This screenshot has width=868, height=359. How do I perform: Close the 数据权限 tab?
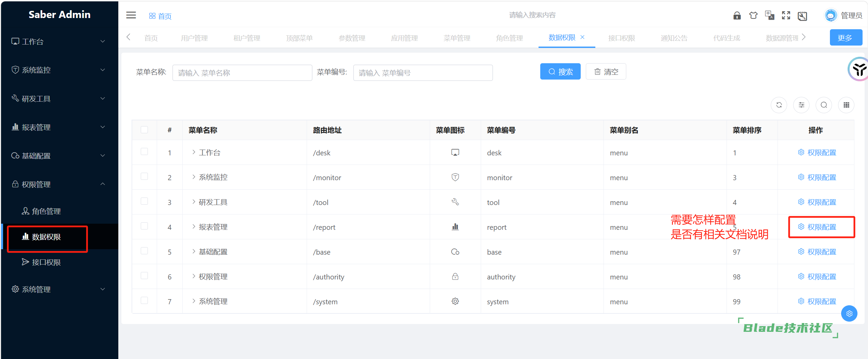pos(582,37)
